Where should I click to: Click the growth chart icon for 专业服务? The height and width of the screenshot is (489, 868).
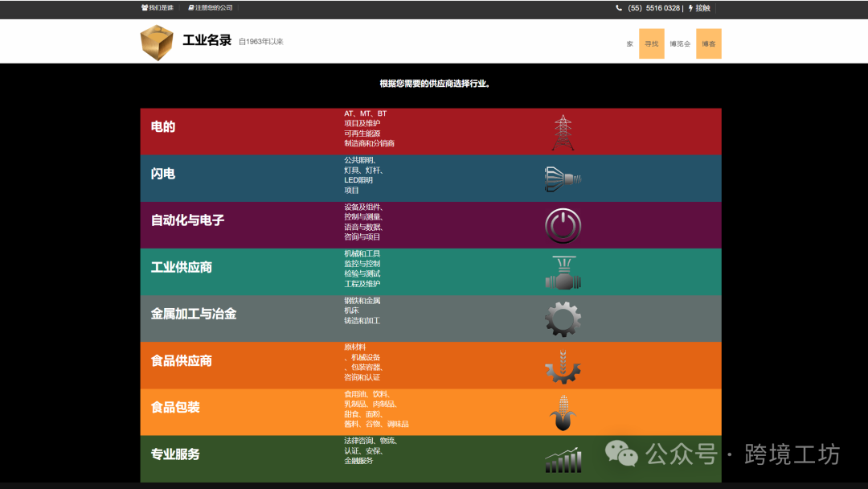(563, 458)
